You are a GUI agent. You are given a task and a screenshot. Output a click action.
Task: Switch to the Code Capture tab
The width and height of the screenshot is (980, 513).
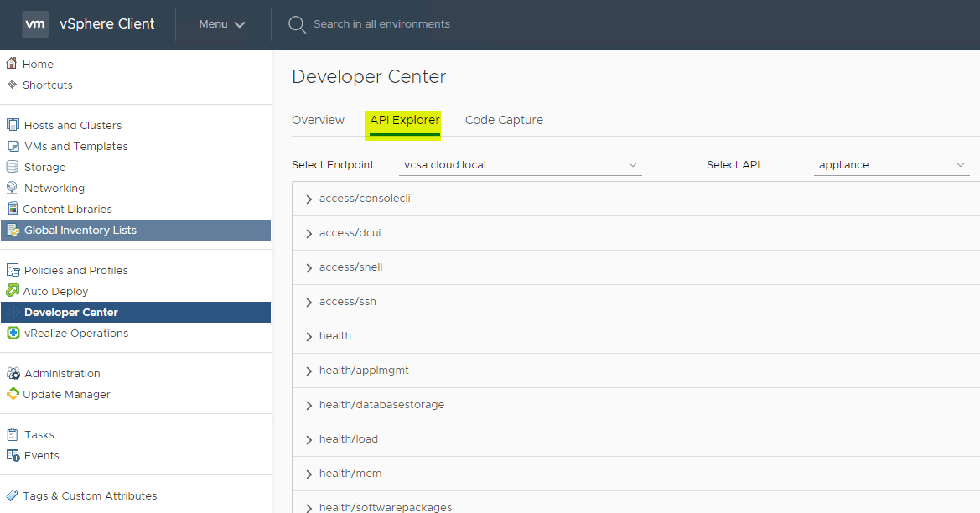tap(504, 120)
